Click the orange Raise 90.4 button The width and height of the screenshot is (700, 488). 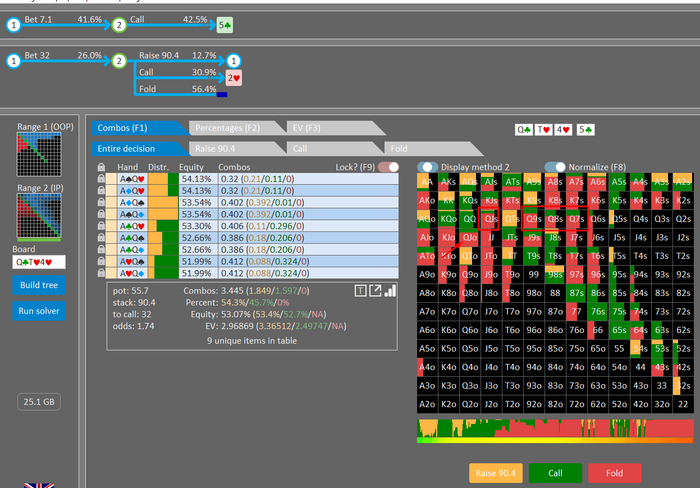(496, 473)
